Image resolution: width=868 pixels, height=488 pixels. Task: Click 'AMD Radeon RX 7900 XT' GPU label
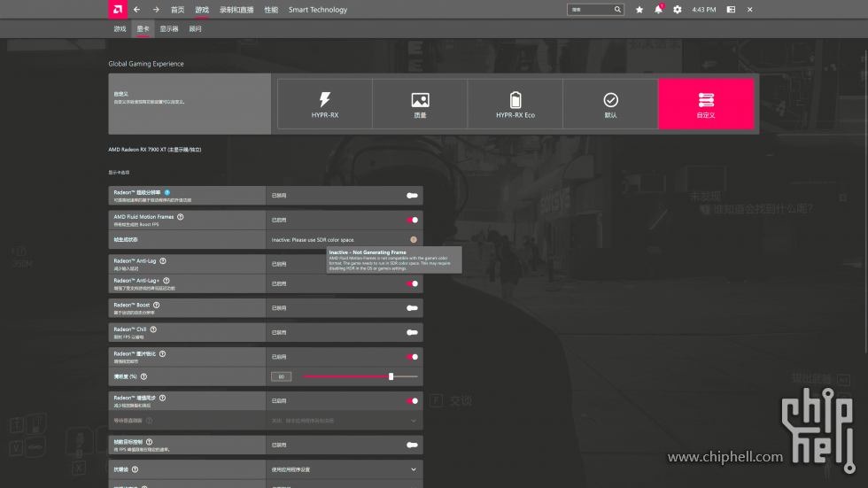pos(154,150)
